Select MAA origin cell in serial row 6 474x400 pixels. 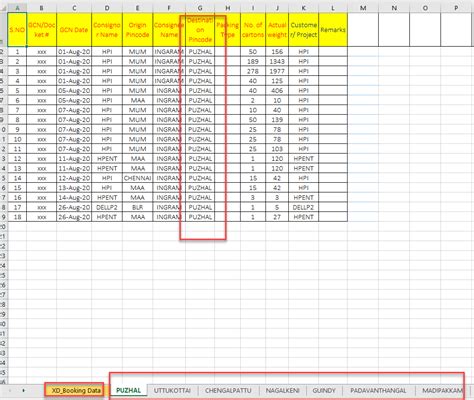tap(137, 100)
